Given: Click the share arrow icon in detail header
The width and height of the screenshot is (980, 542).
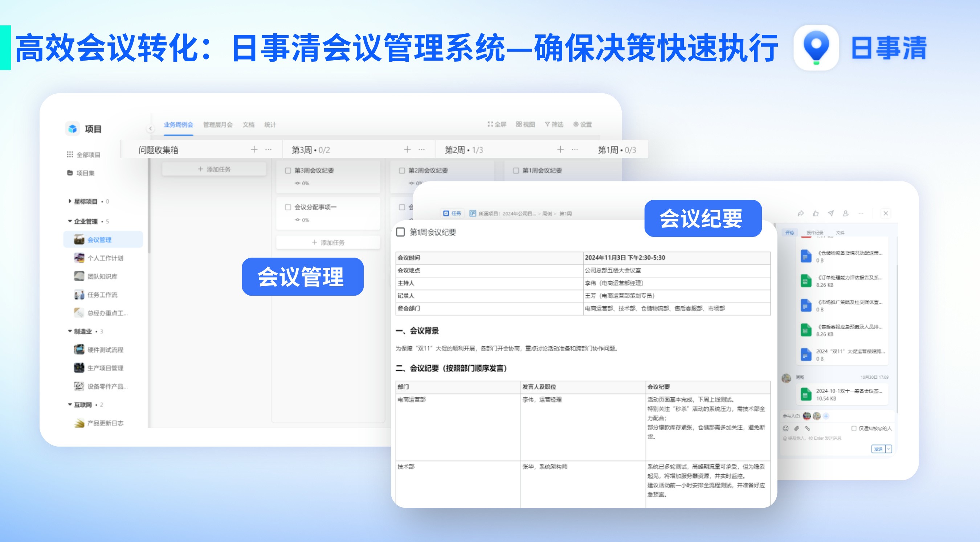Looking at the screenshot, I should click(x=801, y=213).
